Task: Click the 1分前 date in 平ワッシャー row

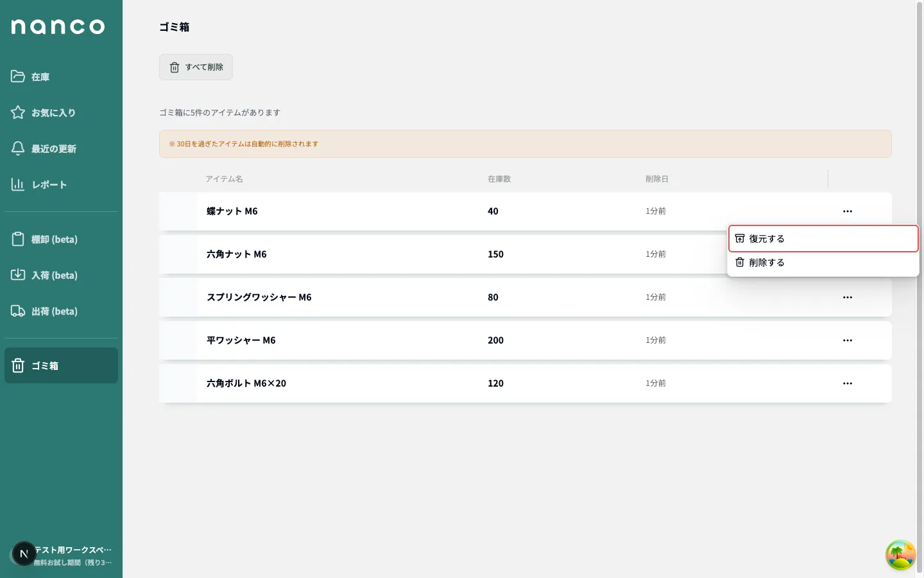Action: click(x=656, y=340)
